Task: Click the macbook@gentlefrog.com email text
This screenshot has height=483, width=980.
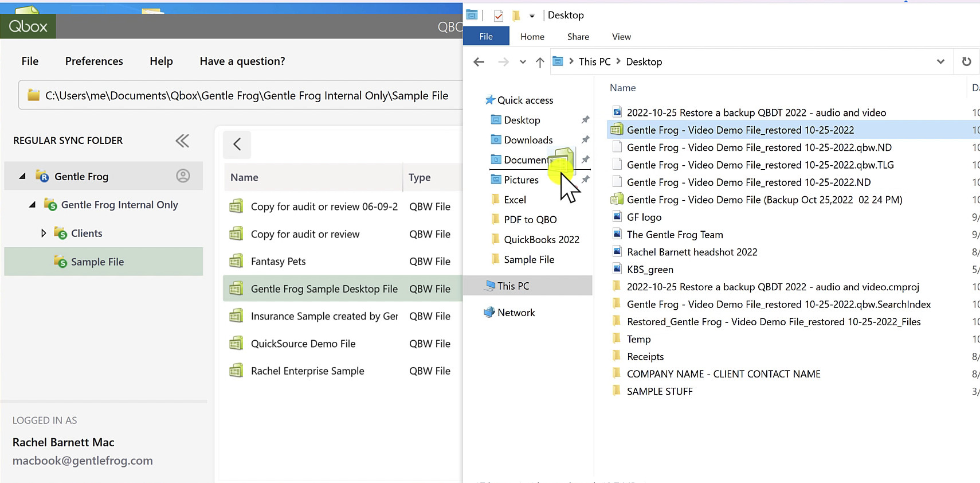Action: 83,461
